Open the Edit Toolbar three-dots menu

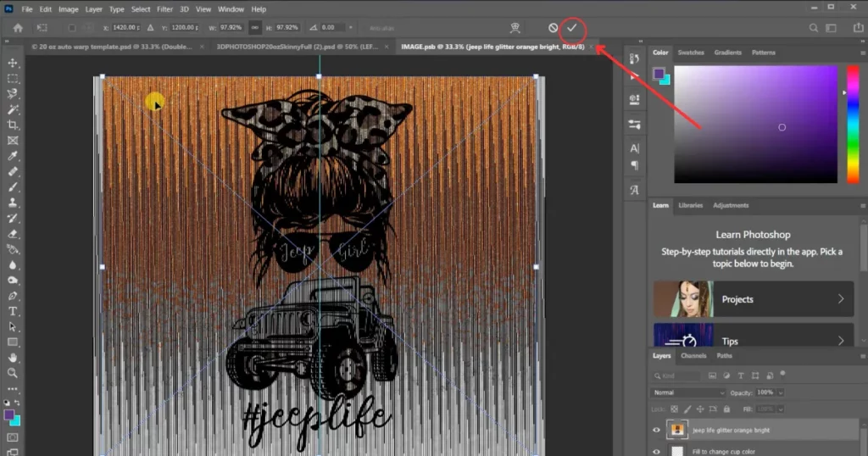coord(13,388)
